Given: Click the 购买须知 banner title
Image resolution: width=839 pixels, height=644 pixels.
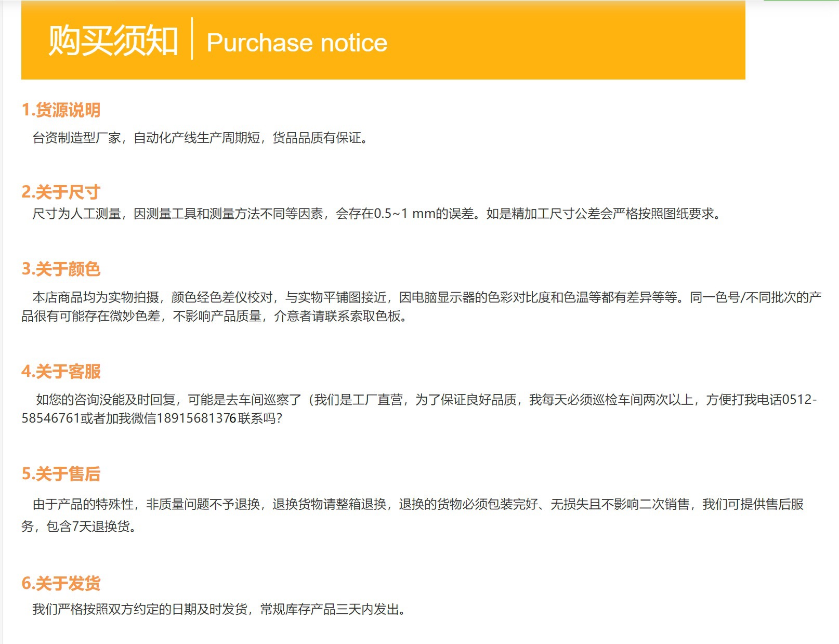Looking at the screenshot, I should point(113,41).
